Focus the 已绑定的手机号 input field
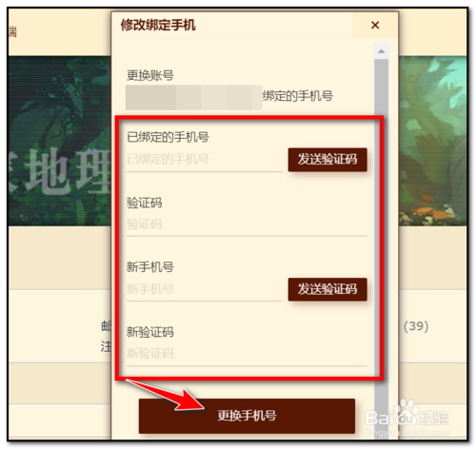This screenshot has width=476, height=449. (205, 159)
